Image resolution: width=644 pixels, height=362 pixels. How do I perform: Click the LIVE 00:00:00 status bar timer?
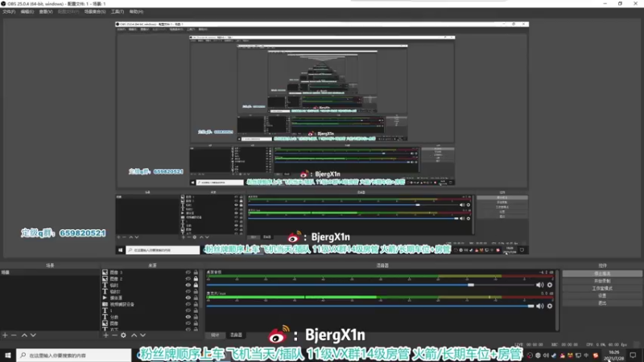(x=529, y=345)
